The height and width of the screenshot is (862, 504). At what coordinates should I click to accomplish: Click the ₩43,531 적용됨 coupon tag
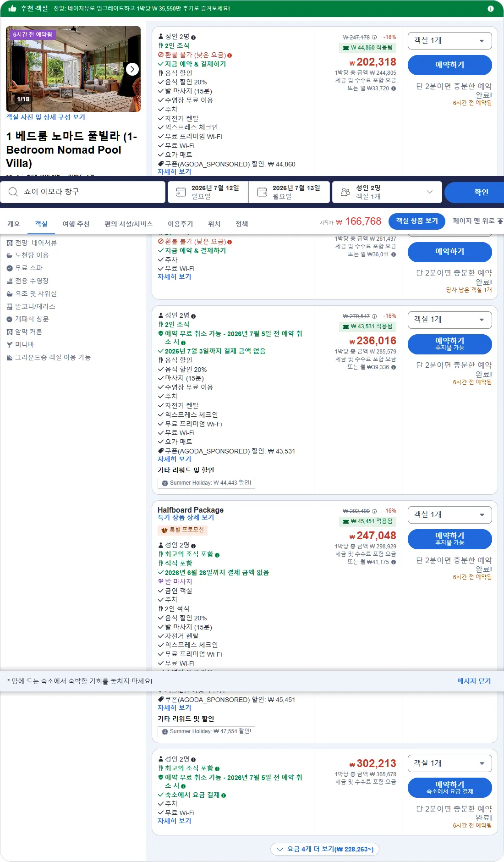[x=367, y=326]
